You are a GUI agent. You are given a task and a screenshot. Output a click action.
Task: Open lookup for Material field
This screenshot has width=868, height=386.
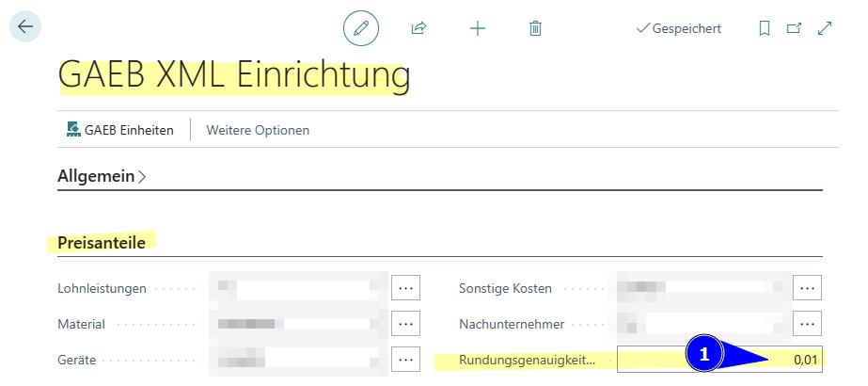(x=405, y=324)
